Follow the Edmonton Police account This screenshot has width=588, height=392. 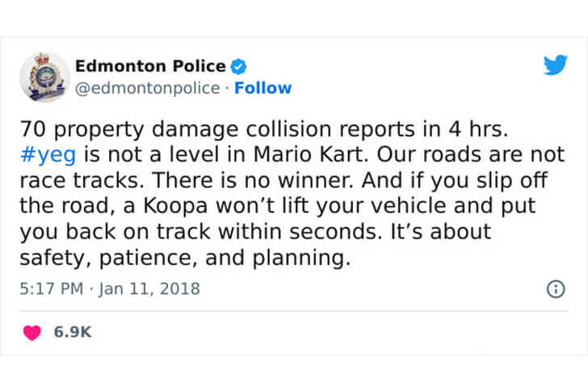coord(262,88)
